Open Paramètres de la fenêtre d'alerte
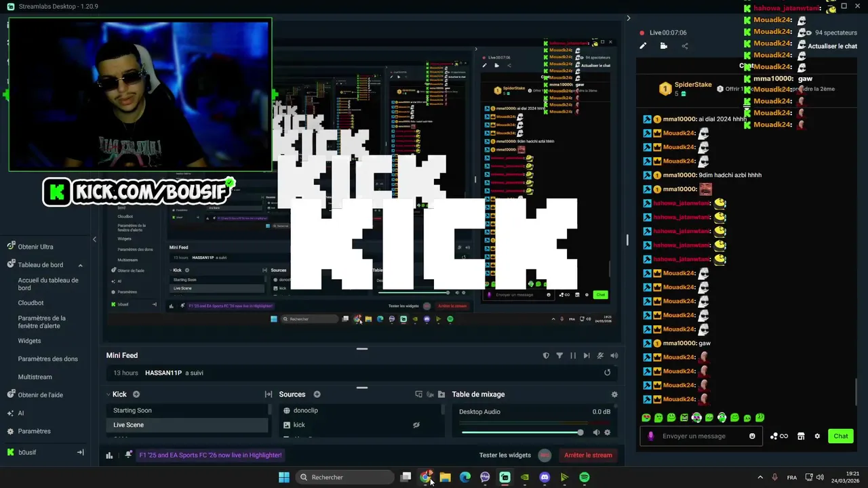This screenshot has width=868, height=488. [x=42, y=322]
